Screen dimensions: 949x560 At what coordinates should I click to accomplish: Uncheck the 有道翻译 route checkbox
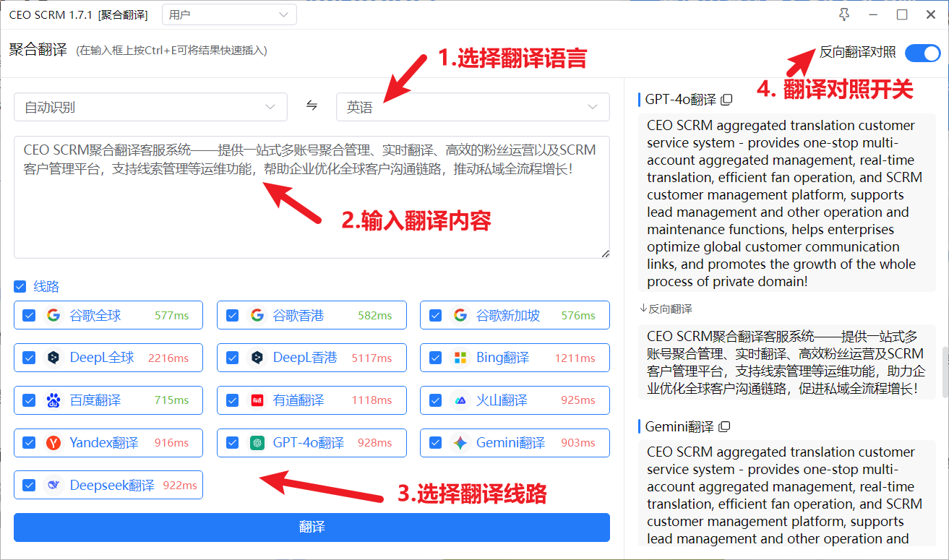click(233, 400)
